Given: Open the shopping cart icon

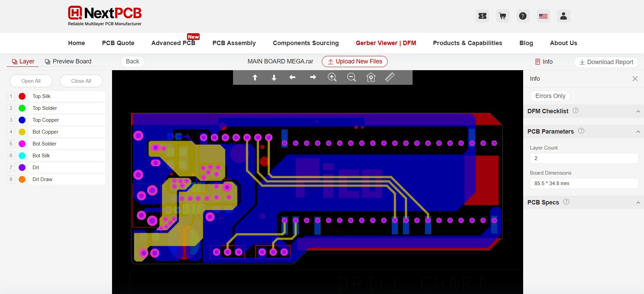Looking at the screenshot, I should pos(502,16).
